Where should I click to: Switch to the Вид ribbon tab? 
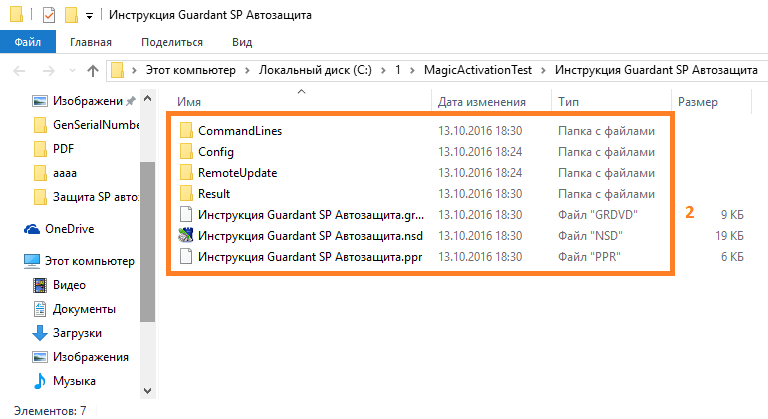click(x=242, y=42)
